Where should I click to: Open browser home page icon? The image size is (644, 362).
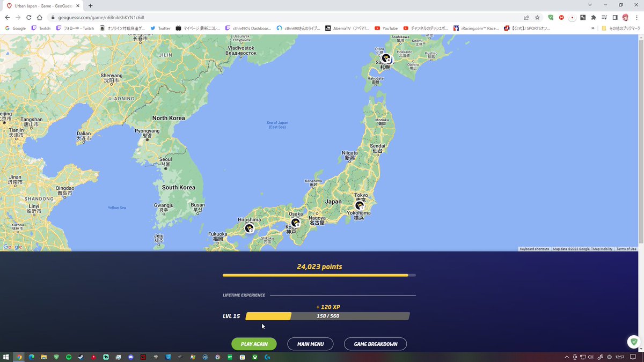[x=39, y=17]
